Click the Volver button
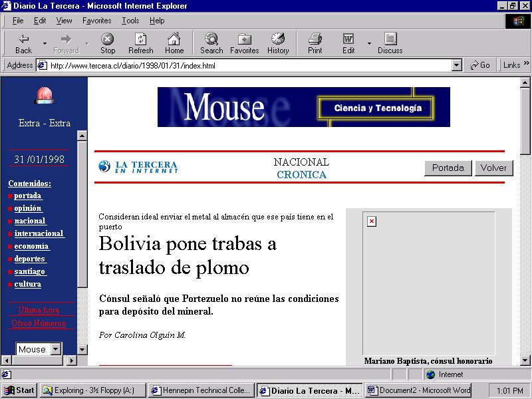532x399 pixels. [493, 168]
